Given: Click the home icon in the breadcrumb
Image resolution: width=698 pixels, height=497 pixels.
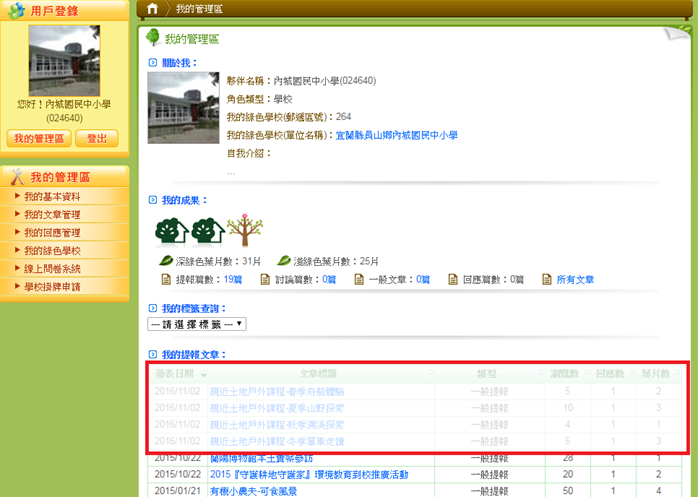Looking at the screenshot, I should [152, 9].
